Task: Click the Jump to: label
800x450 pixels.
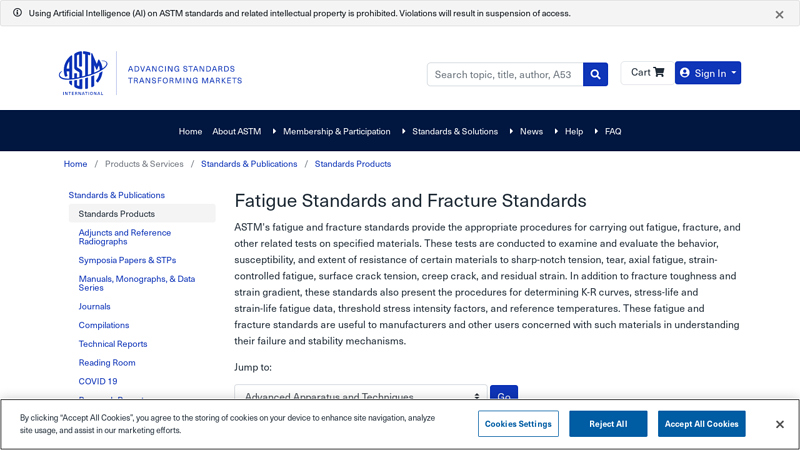Action: (253, 367)
